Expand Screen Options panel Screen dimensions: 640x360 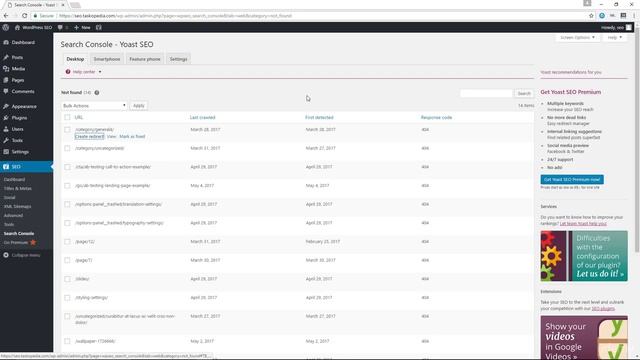(x=577, y=38)
